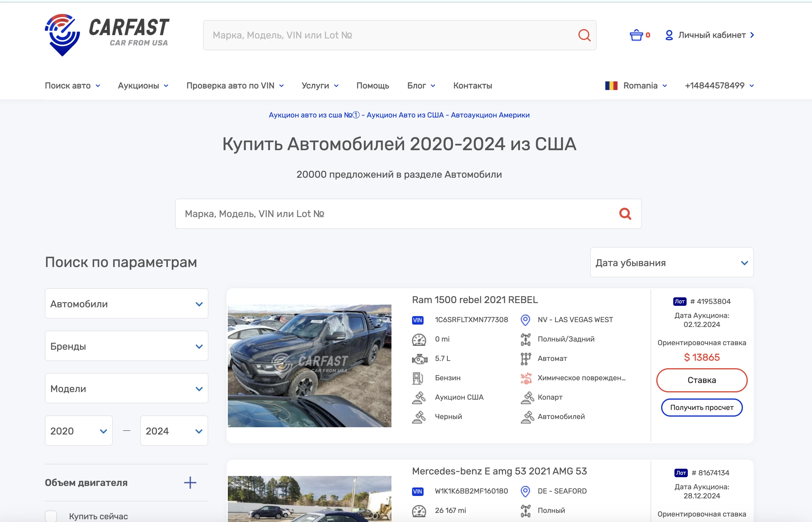Screen dimensions: 812x522
Task: Click lot number # 81674134
Action: [x=710, y=473]
